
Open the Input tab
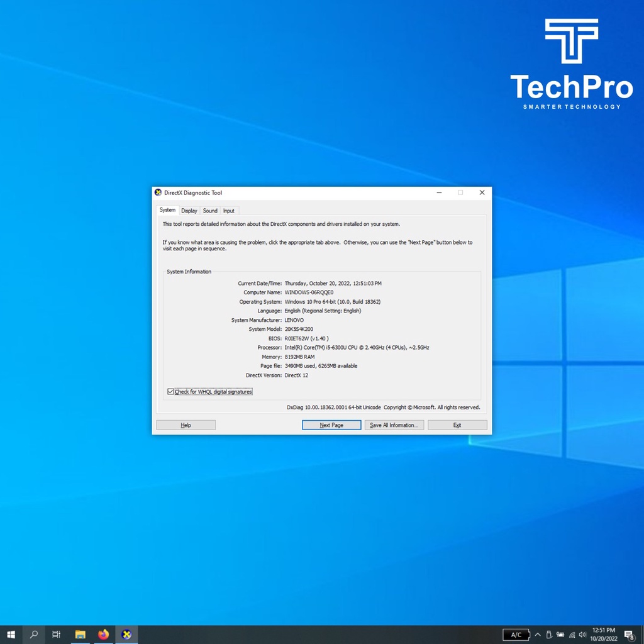coord(229,211)
